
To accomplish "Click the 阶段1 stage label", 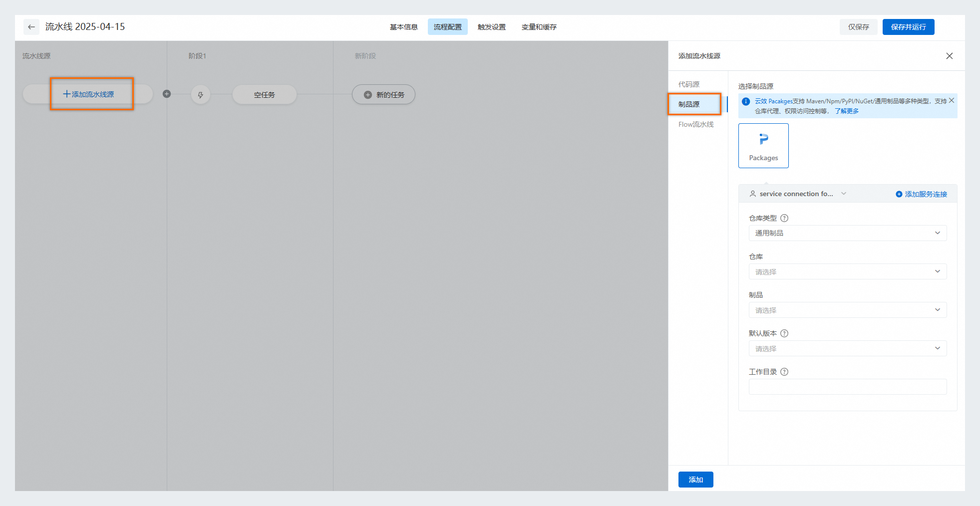I will pos(197,56).
